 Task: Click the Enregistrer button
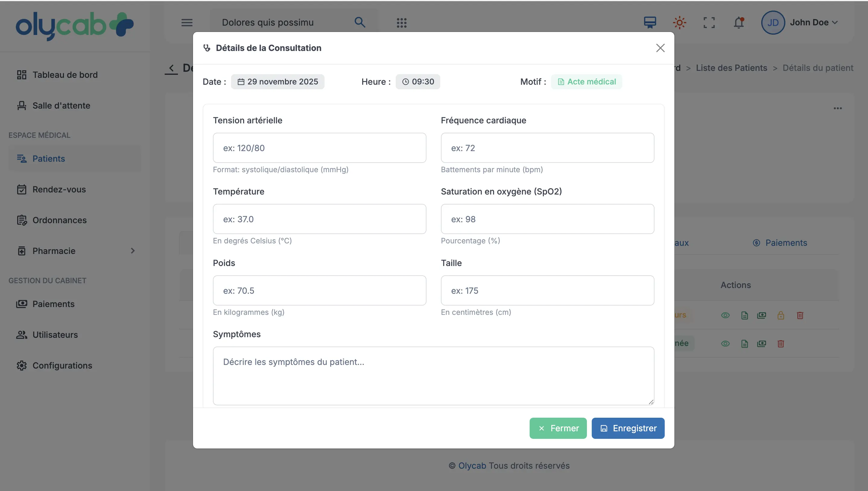pos(628,428)
